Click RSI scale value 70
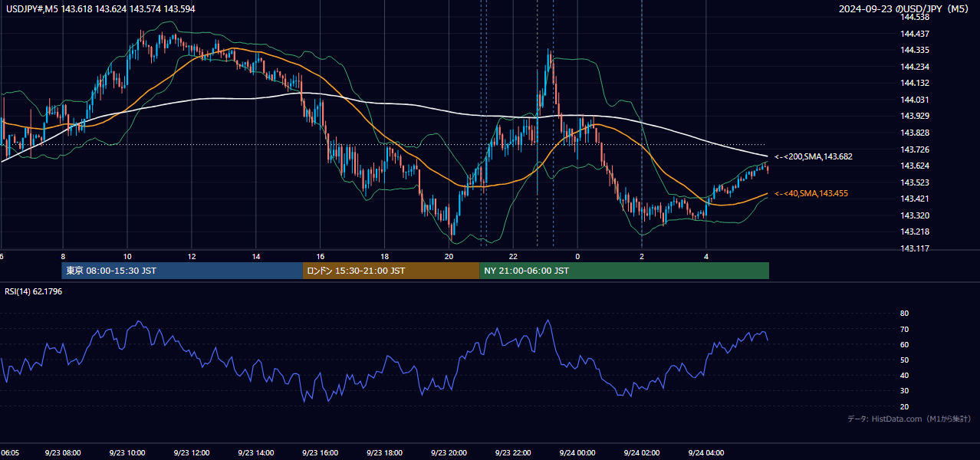The width and height of the screenshot is (980, 460). (x=904, y=329)
